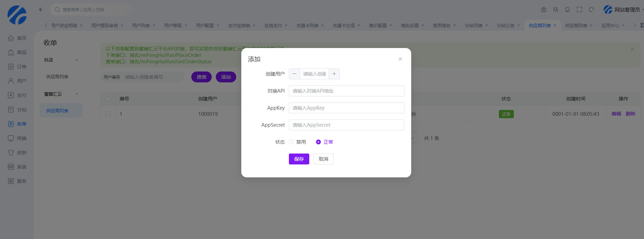Click the 首页 home sidebar icon
644x239 pixels.
point(11,38)
